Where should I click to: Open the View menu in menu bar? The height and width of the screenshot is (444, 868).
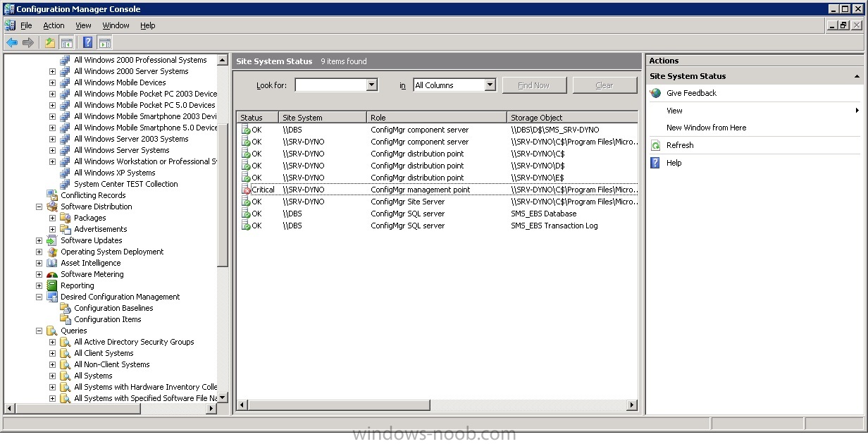84,25
